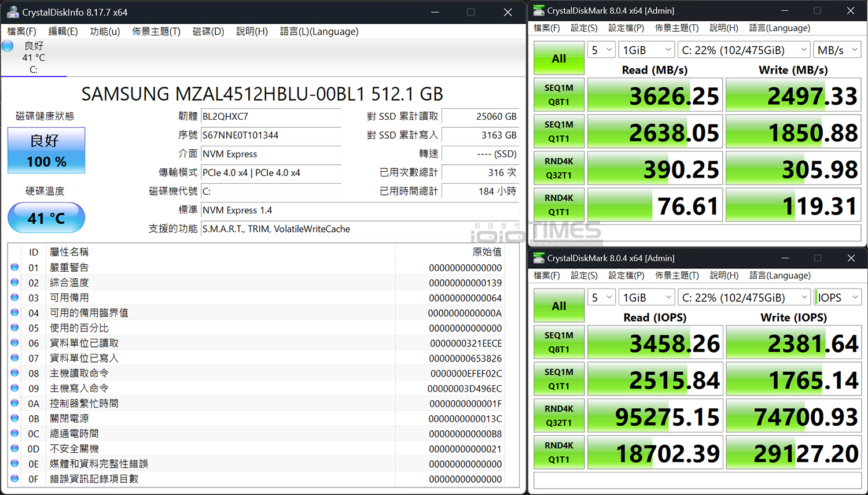Click status orb for attribute 0E 媒體和資料完整性錯誤
This screenshot has height=495, width=868.
tap(14, 463)
